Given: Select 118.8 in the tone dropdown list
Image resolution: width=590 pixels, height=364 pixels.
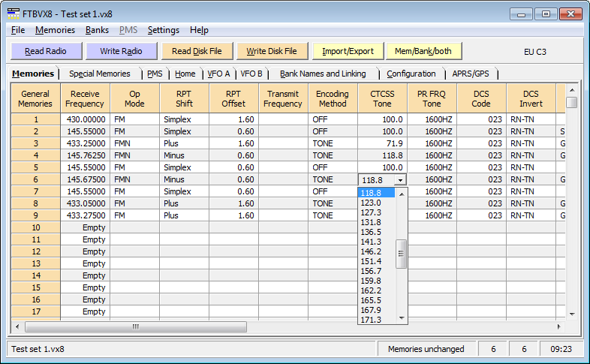Looking at the screenshot, I should 376,193.
